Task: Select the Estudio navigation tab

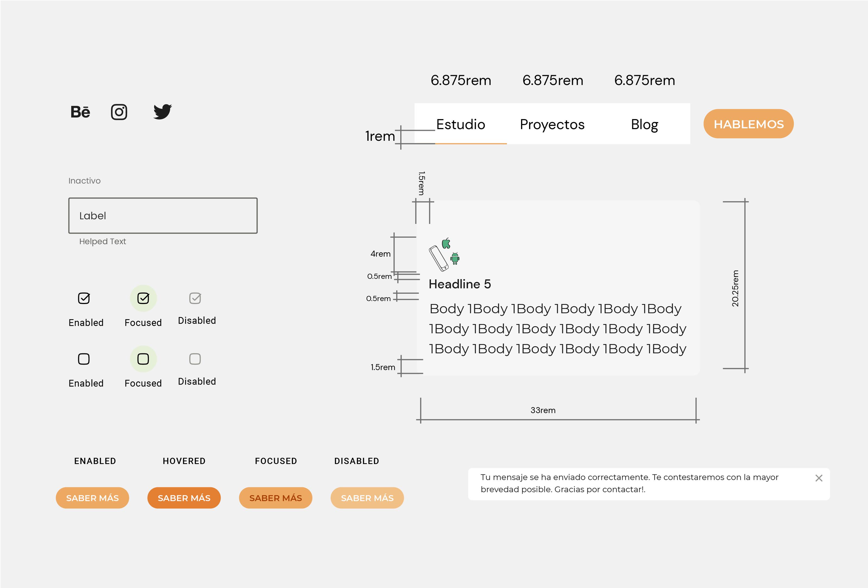Action: click(x=459, y=124)
